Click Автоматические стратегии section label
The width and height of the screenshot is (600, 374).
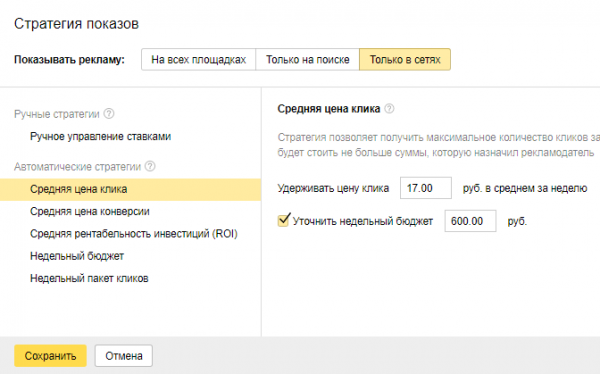(78, 167)
